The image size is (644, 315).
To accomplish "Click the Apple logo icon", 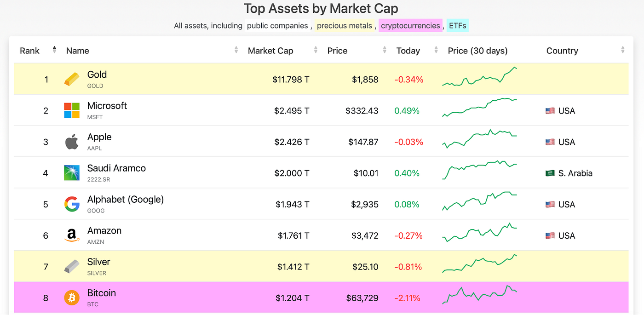I will click(x=71, y=142).
